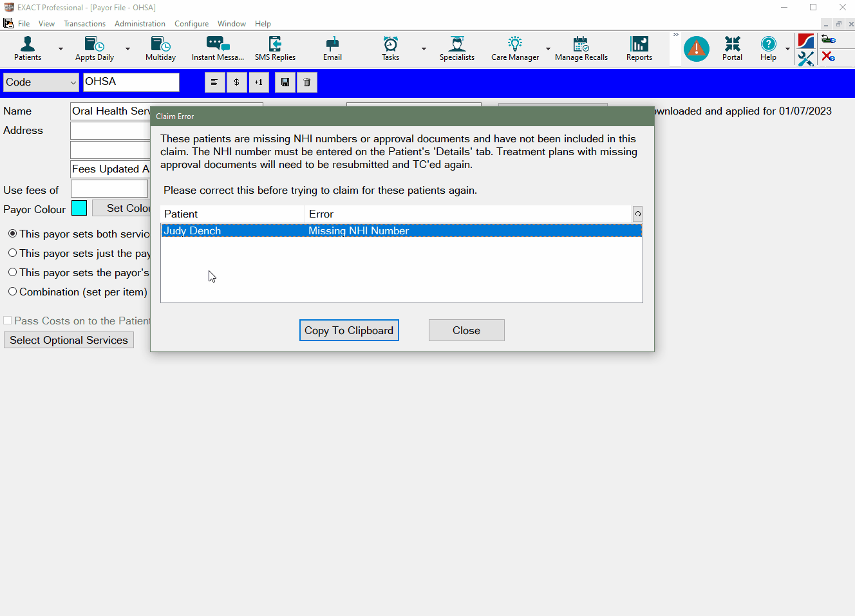
Task: Open the Code field dropdown
Action: (x=73, y=82)
